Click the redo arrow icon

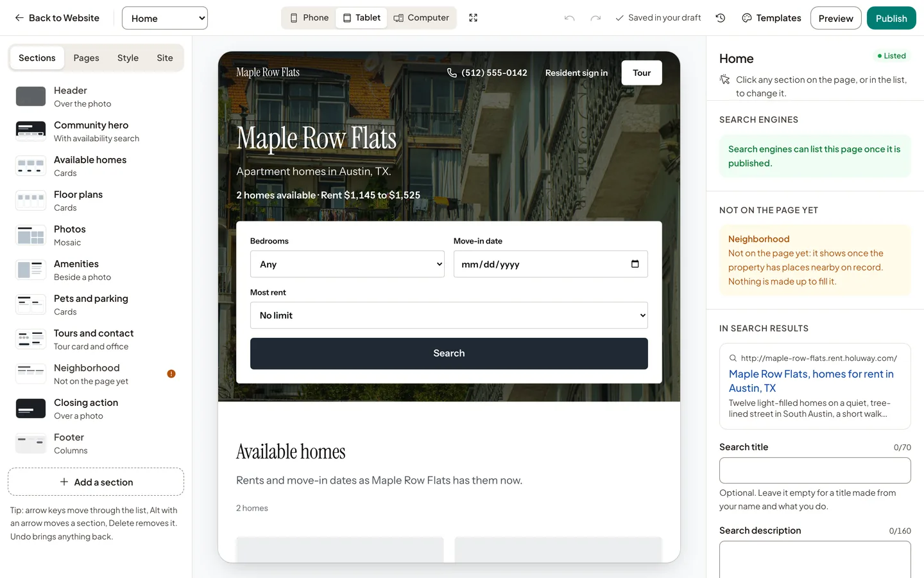(595, 18)
